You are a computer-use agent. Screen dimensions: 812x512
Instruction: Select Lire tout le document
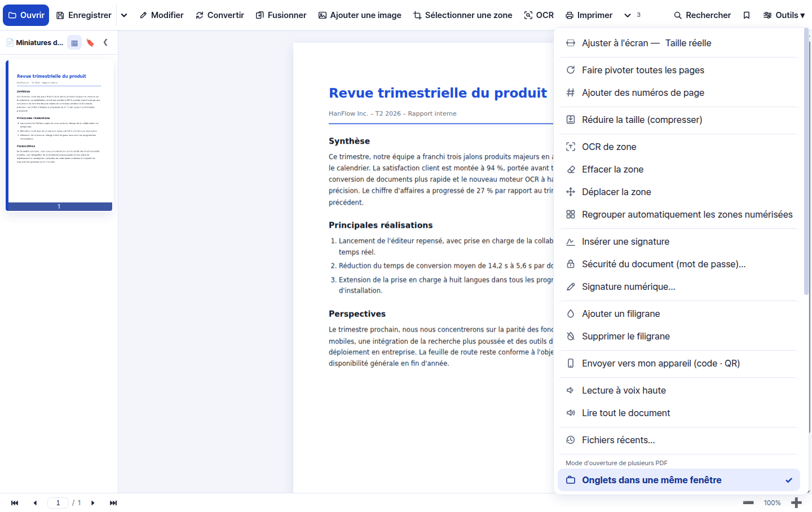pos(679,413)
